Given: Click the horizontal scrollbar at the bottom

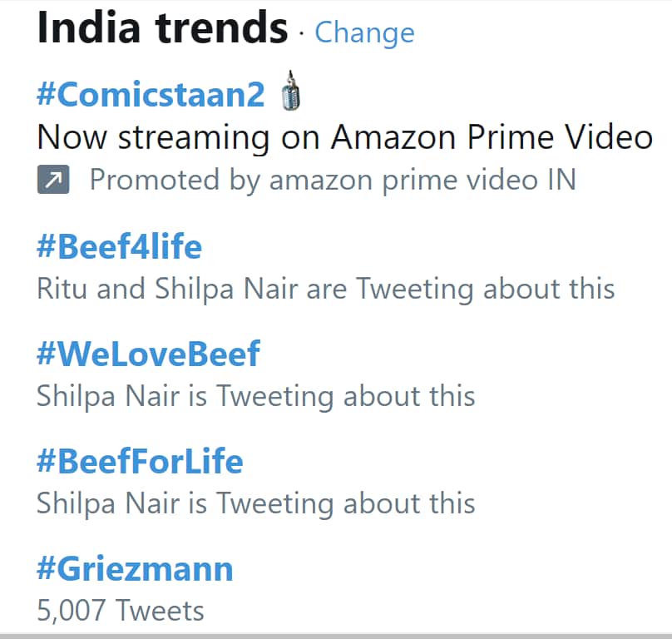Looking at the screenshot, I should (336, 637).
